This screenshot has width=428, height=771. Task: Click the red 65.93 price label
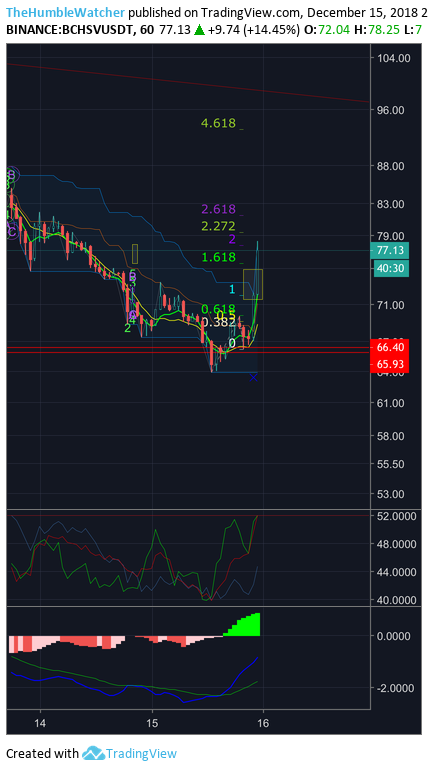tap(390, 364)
